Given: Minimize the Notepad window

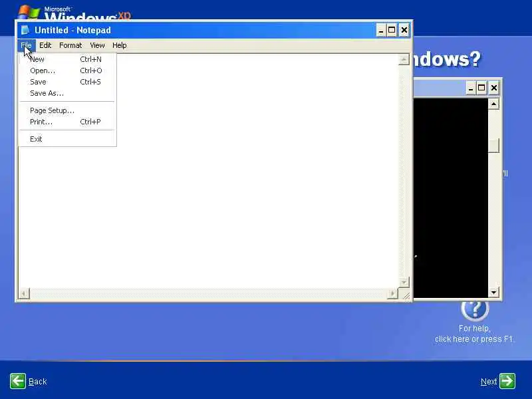Looking at the screenshot, I should click(x=380, y=31).
